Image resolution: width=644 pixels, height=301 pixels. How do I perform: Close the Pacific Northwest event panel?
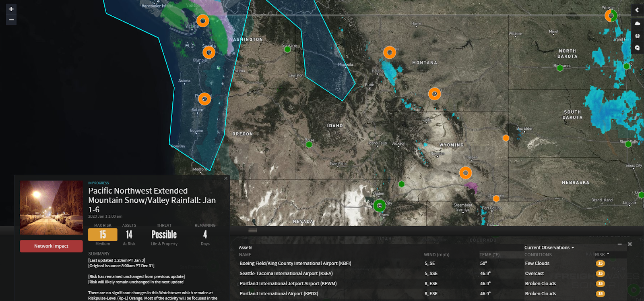(226, 179)
